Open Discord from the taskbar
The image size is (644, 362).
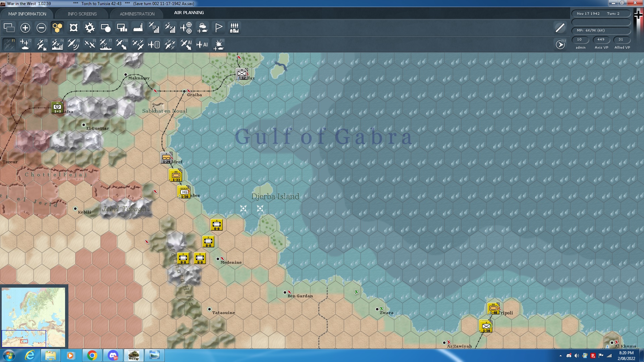(x=113, y=355)
